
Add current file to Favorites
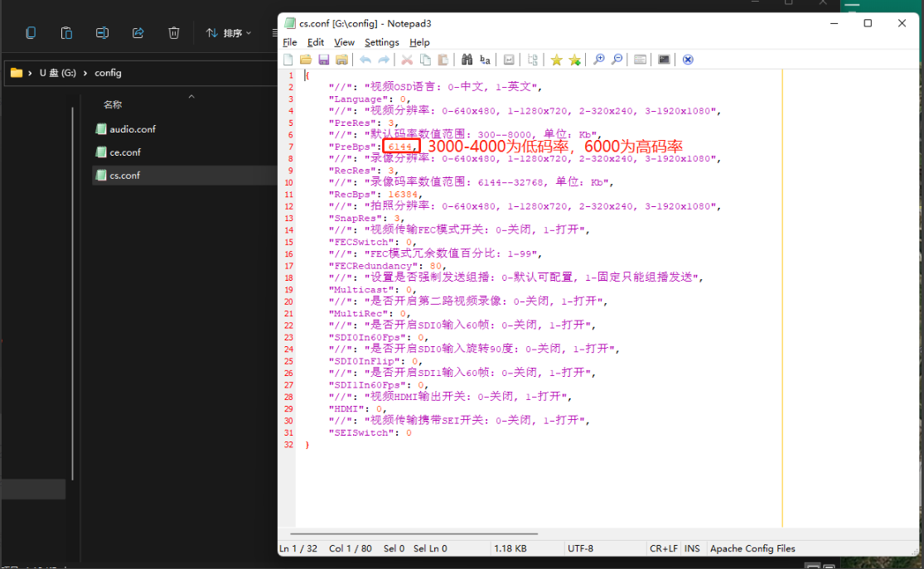click(574, 60)
